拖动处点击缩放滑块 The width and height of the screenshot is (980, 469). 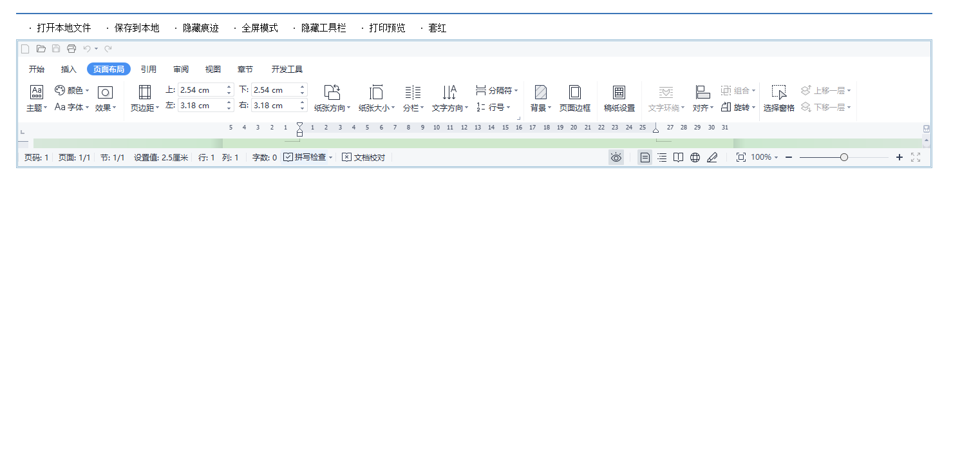[844, 157]
